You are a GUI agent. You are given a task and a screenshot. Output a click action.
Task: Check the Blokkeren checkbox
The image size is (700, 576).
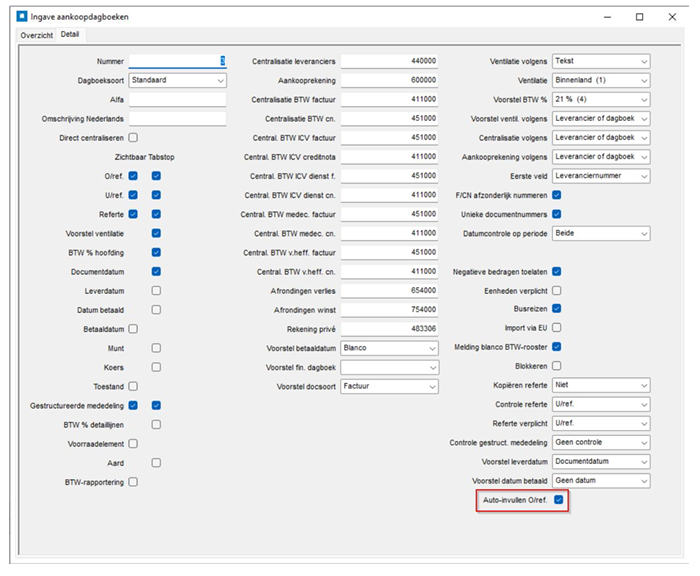tap(557, 366)
